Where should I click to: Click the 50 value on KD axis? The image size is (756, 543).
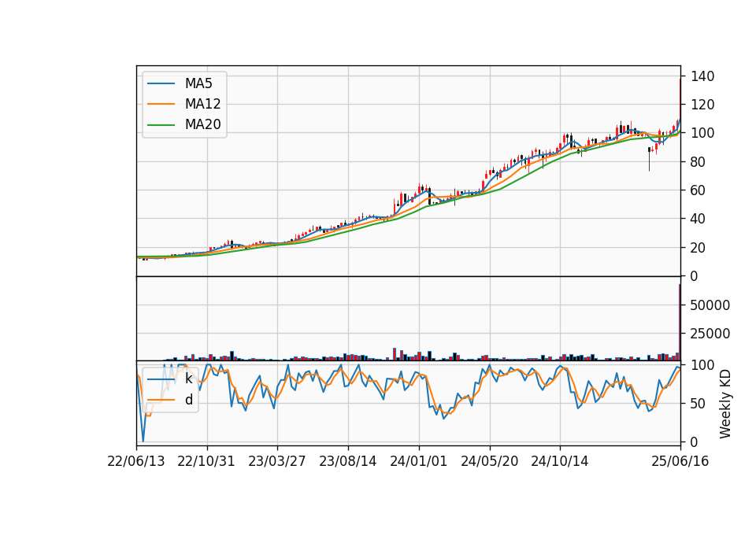(699, 403)
